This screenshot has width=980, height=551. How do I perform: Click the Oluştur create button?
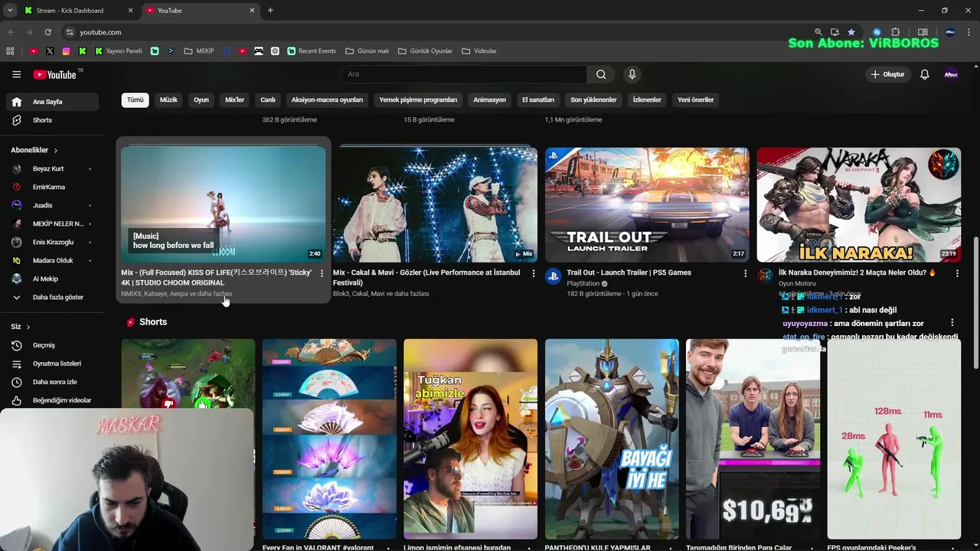pos(887,74)
